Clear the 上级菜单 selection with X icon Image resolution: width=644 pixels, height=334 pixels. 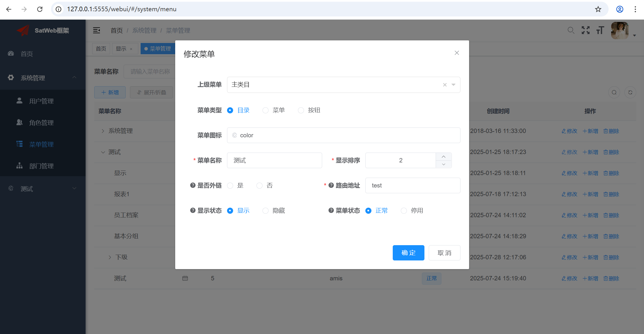coord(445,85)
